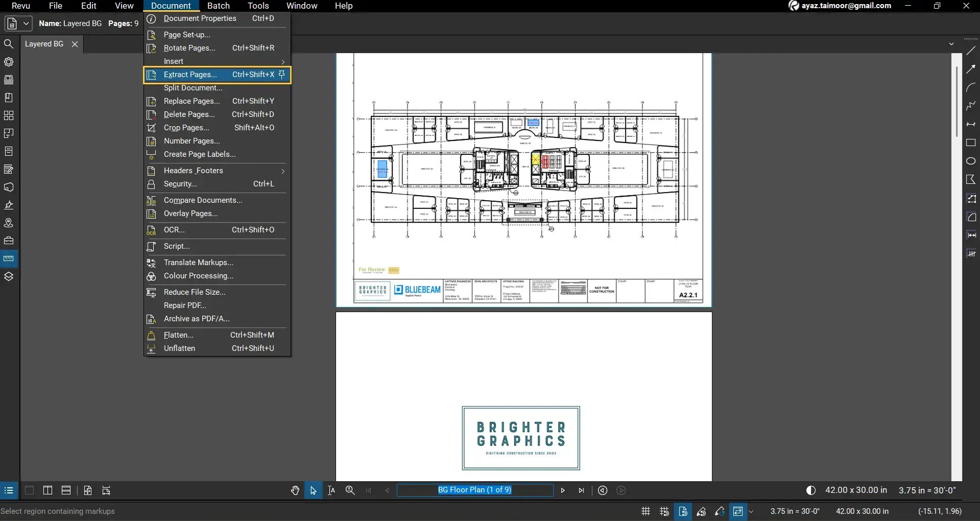Close the Layered BG tab
Screen dimensions: 980x521
pyautogui.click(x=75, y=44)
